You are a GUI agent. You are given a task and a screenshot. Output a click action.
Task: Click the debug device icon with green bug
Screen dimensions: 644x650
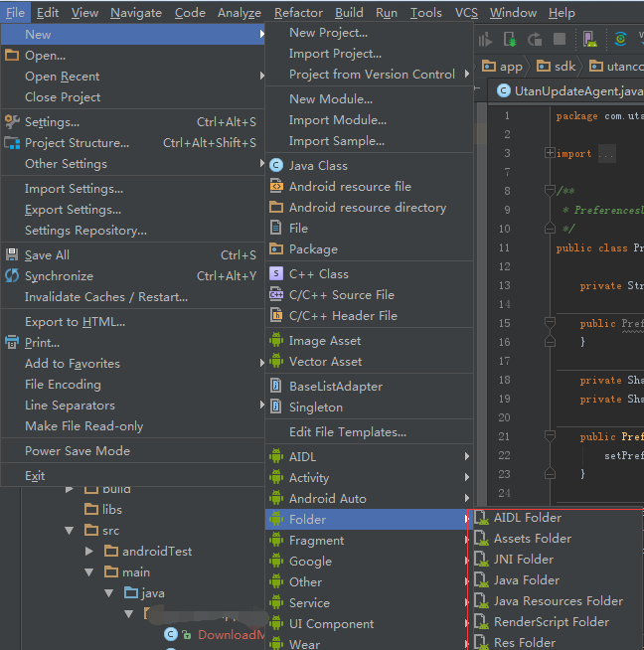[510, 40]
